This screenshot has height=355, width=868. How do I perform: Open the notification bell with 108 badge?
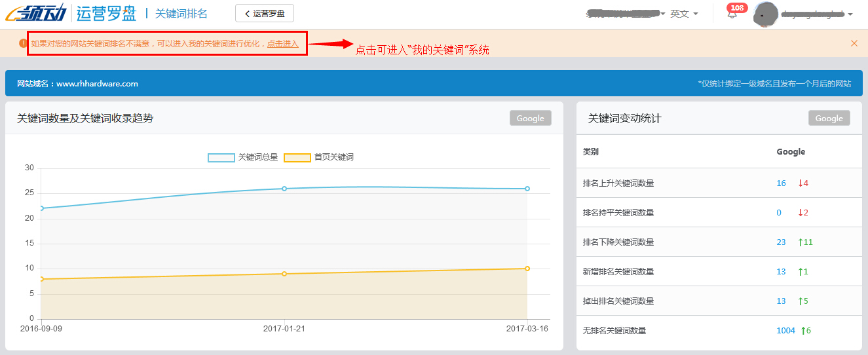point(732,14)
